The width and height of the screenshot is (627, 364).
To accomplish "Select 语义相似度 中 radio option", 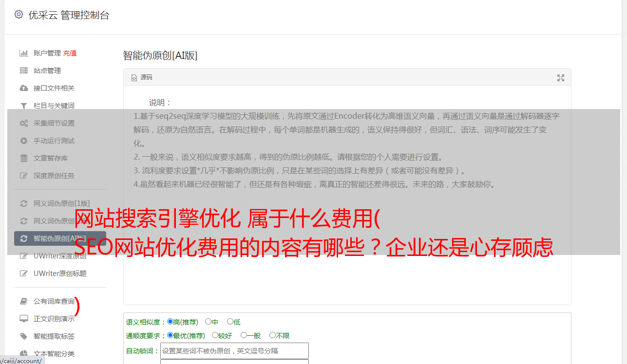I will pos(208,322).
